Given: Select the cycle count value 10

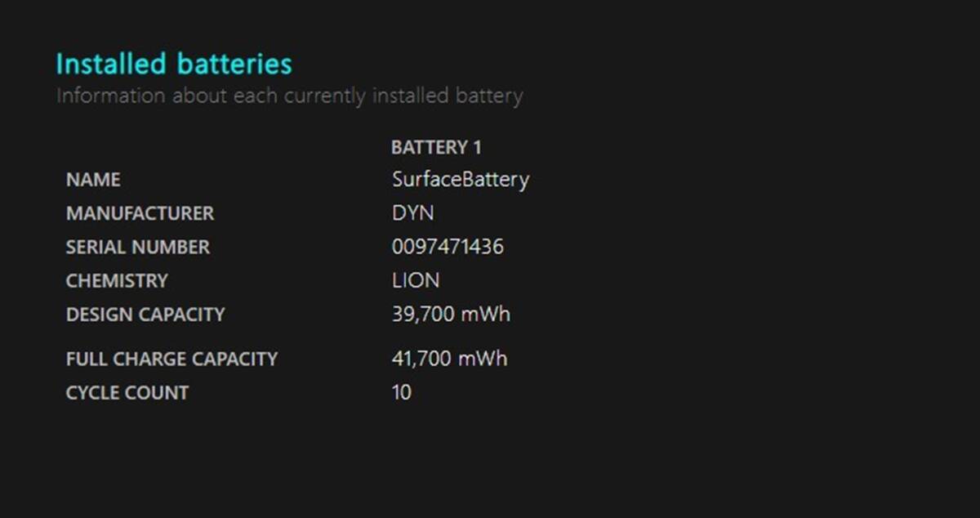Looking at the screenshot, I should tap(401, 392).
